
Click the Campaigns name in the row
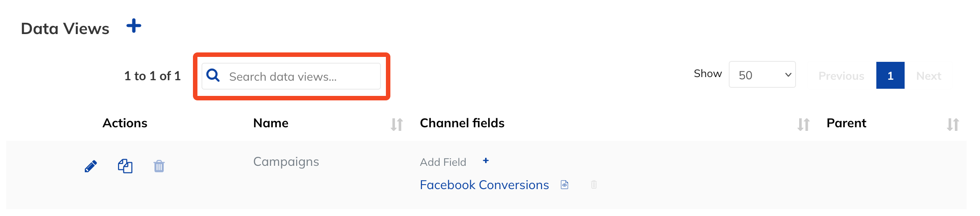pos(286,162)
